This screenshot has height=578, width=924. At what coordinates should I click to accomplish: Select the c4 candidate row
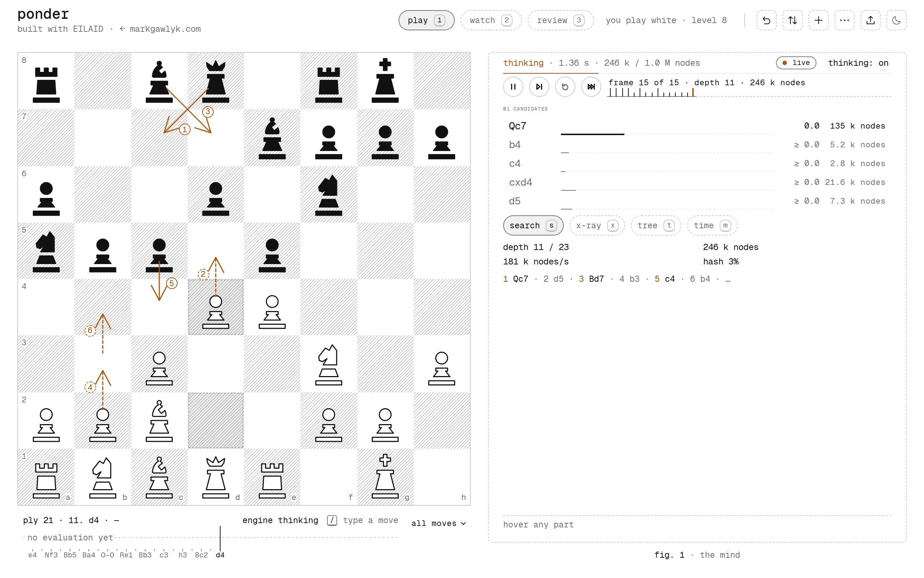tap(697, 164)
